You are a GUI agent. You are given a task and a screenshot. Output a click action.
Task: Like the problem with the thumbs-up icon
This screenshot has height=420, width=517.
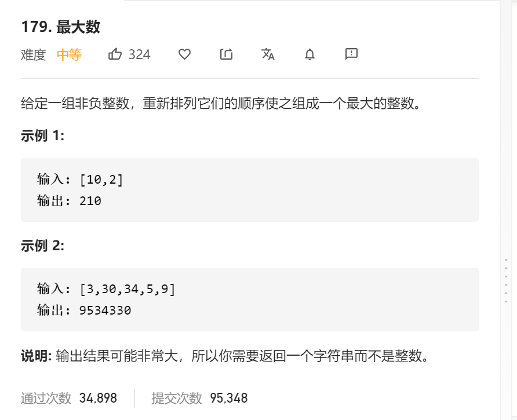[x=114, y=54]
